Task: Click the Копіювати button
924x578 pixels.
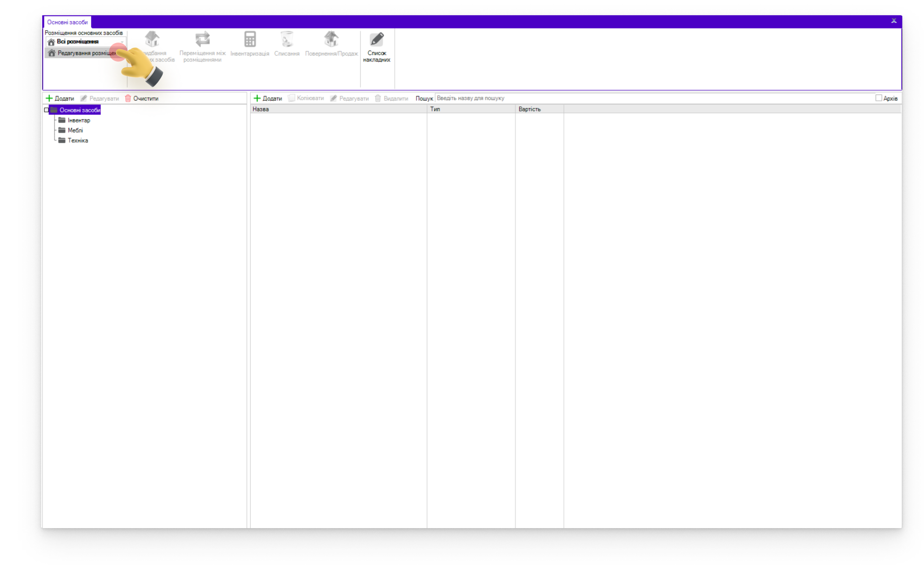Action: 306,98
